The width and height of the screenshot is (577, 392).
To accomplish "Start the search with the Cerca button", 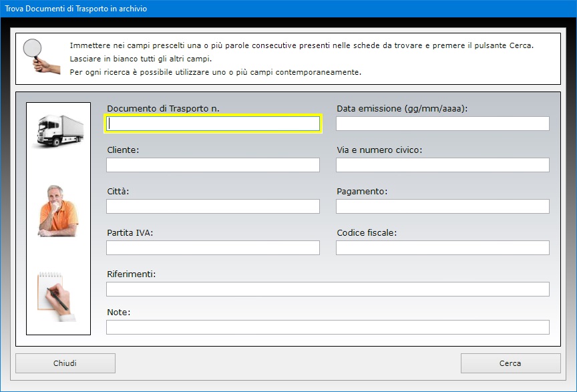I will pos(510,363).
